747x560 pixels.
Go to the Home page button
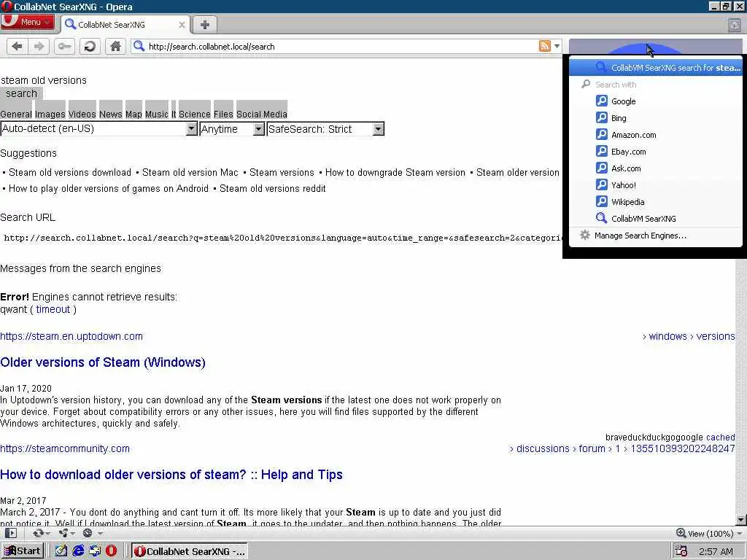click(x=115, y=46)
